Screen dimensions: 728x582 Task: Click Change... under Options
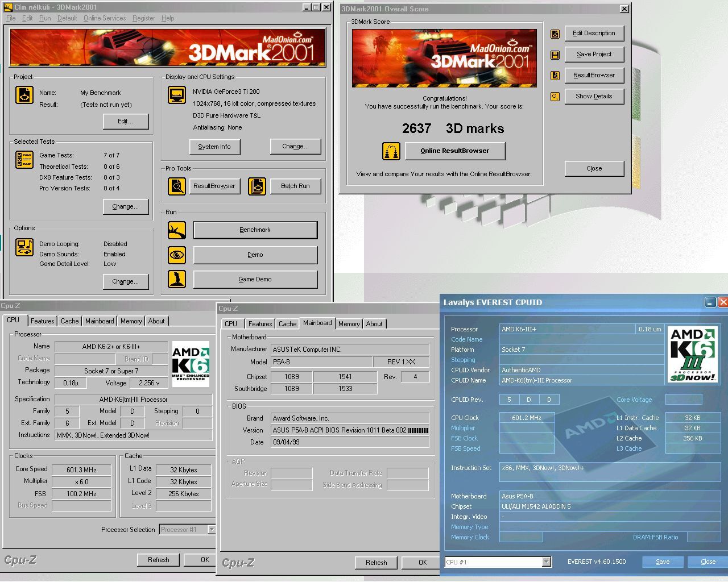click(x=126, y=281)
